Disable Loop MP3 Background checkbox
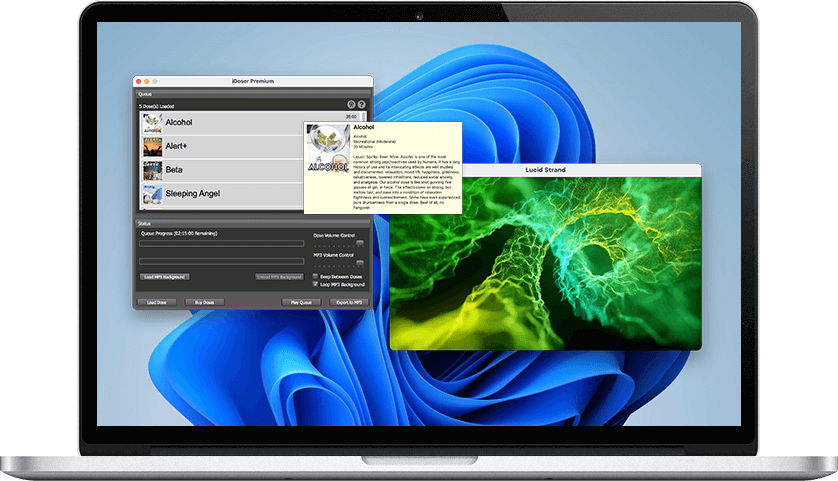 point(315,284)
